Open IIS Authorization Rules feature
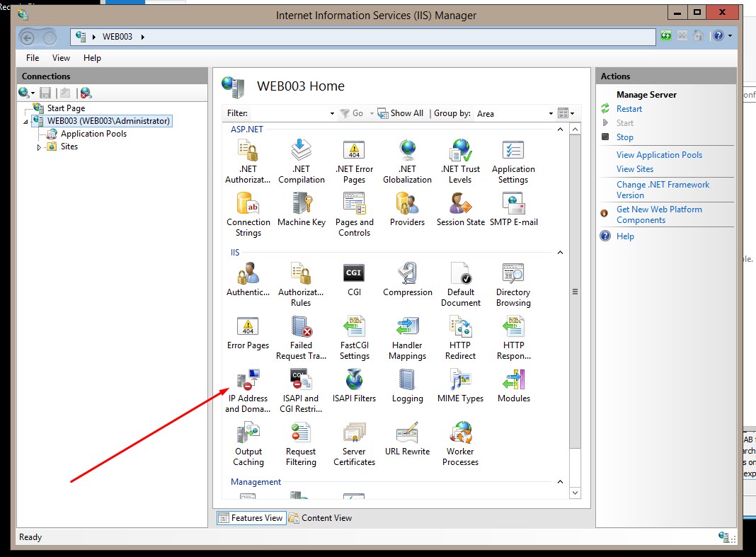The image size is (756, 557). click(x=301, y=285)
